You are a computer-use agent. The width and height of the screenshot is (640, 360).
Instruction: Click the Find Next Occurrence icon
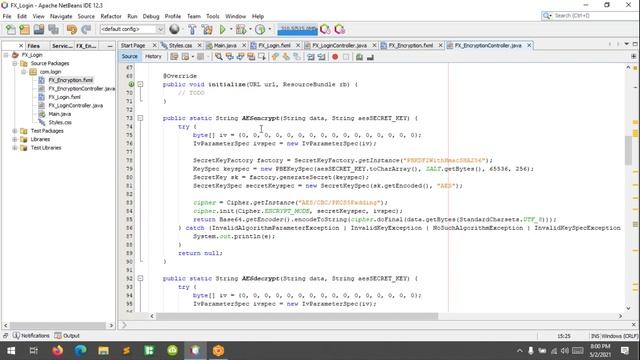240,57
